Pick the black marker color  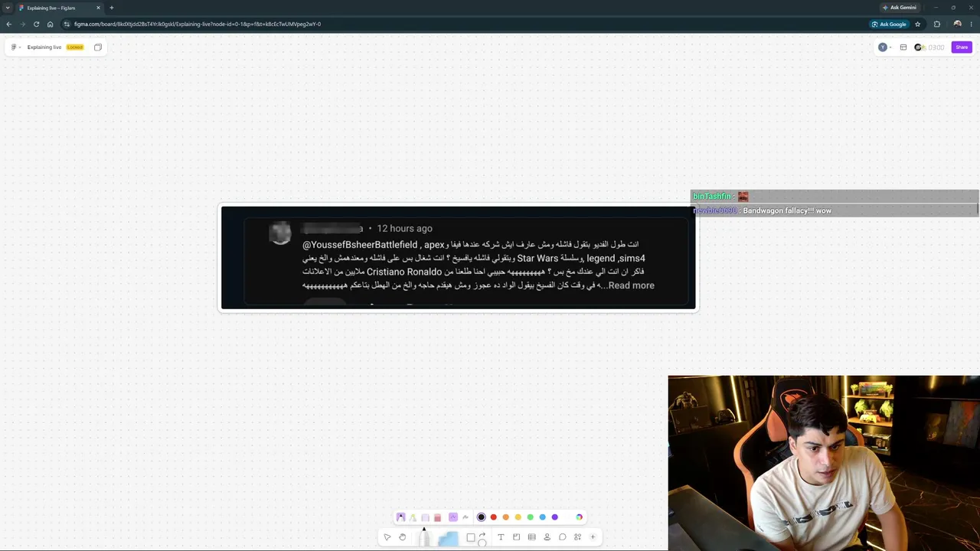pyautogui.click(x=481, y=517)
